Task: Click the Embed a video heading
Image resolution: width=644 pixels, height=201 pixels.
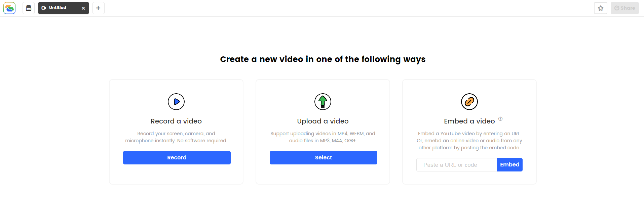Action: pyautogui.click(x=469, y=121)
